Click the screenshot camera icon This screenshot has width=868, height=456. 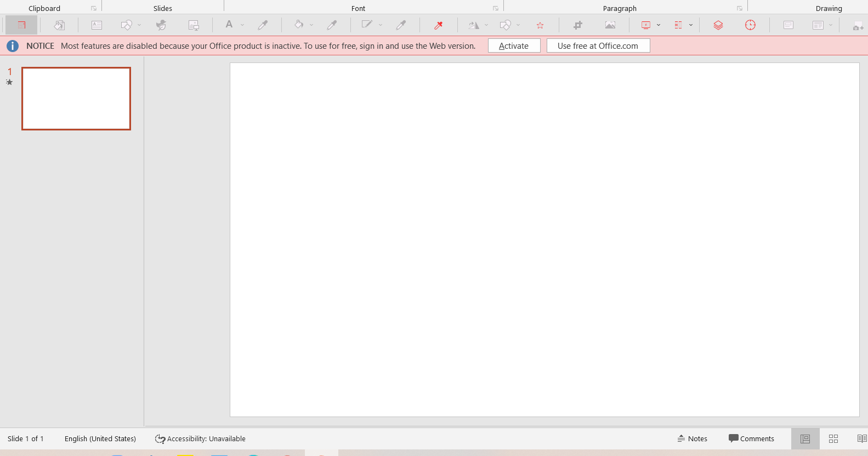[858, 26]
